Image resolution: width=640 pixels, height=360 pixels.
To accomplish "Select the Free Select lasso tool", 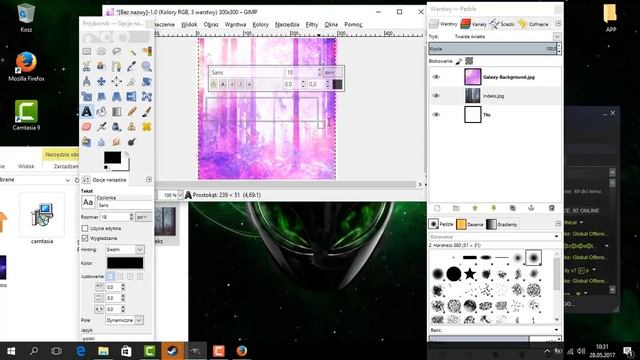I will click(117, 51).
